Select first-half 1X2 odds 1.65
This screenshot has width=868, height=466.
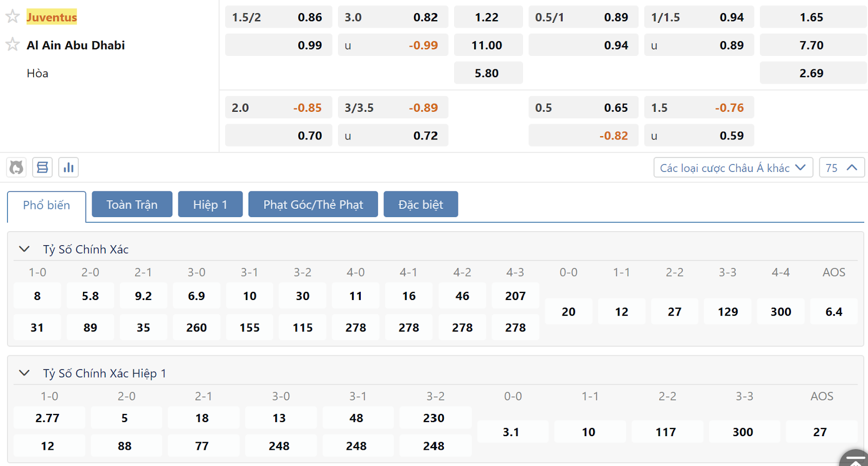[813, 17]
